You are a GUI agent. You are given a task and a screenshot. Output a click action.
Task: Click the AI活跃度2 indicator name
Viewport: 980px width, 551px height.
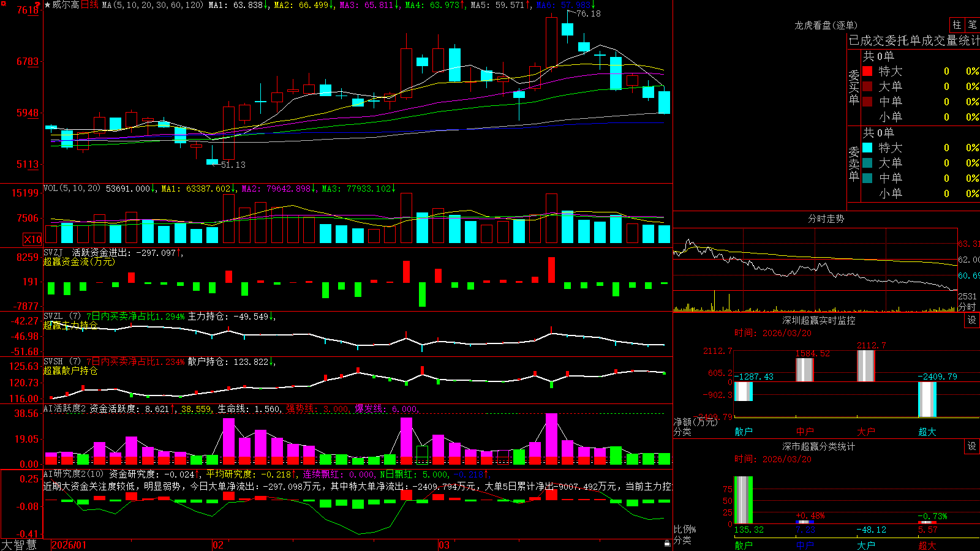(64, 408)
